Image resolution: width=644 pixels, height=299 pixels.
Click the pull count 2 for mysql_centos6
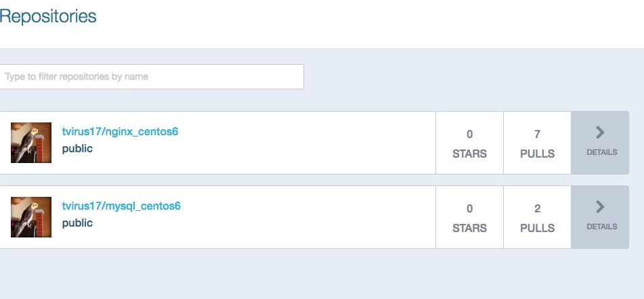tap(537, 208)
